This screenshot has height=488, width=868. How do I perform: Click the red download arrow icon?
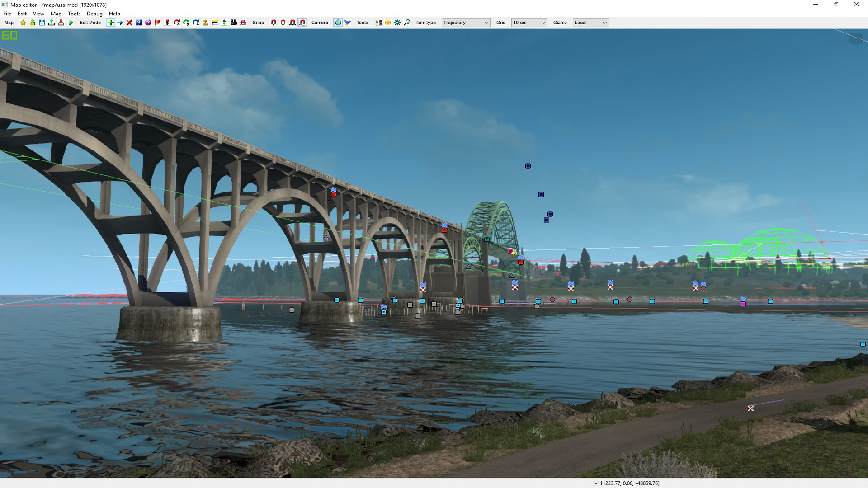point(61,23)
